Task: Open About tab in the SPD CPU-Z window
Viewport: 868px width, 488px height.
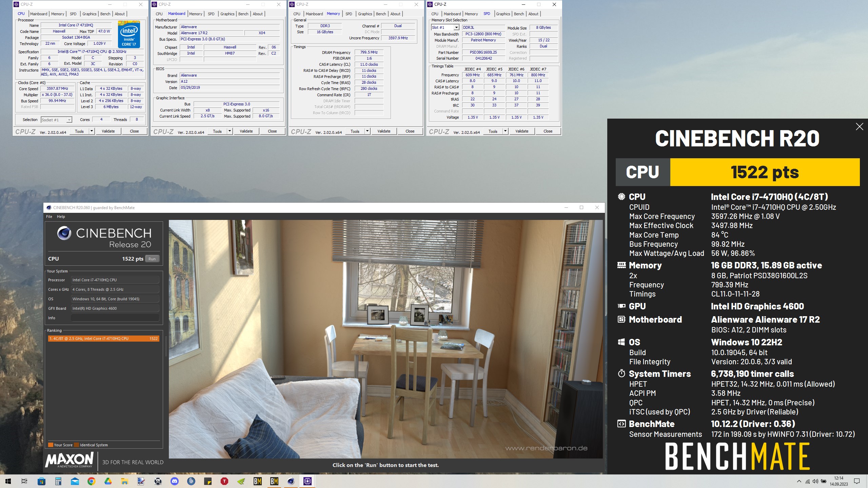Action: [x=533, y=14]
